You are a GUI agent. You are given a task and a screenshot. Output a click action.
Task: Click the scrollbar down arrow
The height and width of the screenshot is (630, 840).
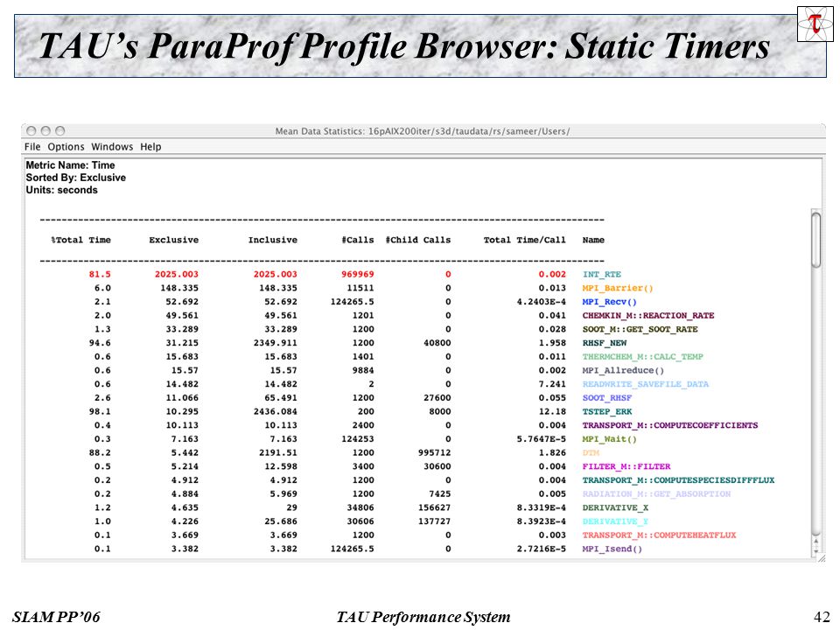point(815,551)
